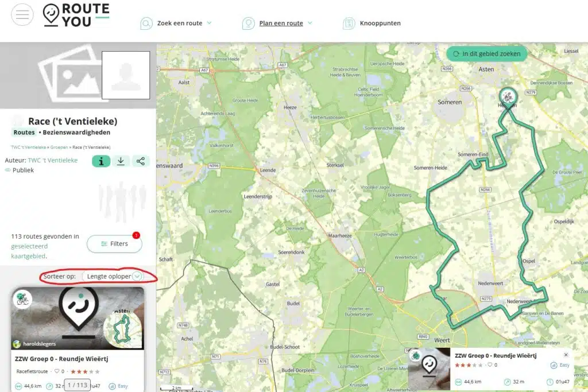Open the Knooppunten menu item
Image resolution: width=588 pixels, height=392 pixels.
380,24
